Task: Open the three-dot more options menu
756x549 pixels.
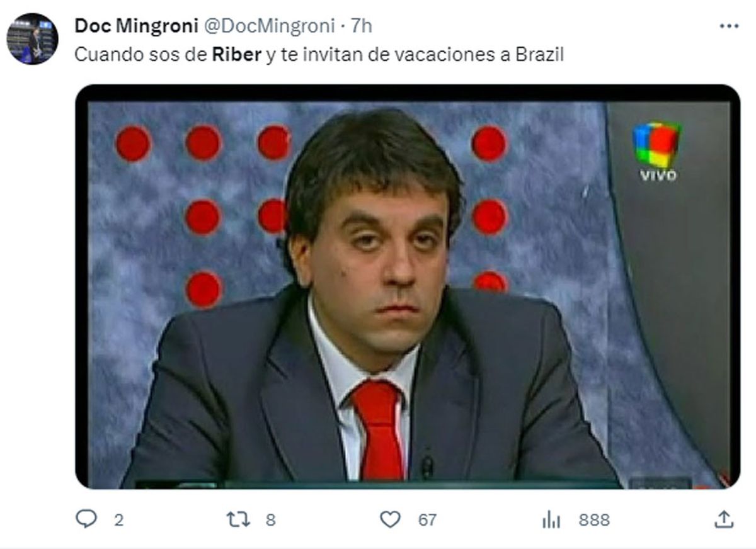Action: click(728, 26)
